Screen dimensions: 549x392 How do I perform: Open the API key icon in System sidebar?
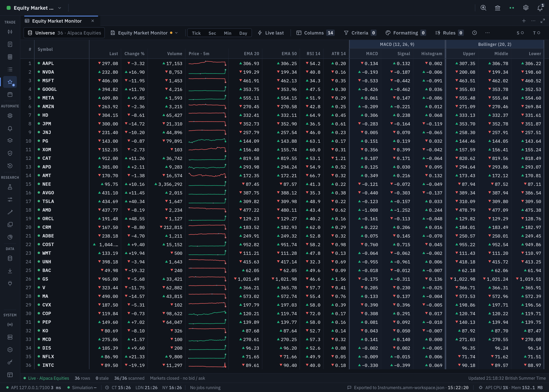click(x=10, y=362)
